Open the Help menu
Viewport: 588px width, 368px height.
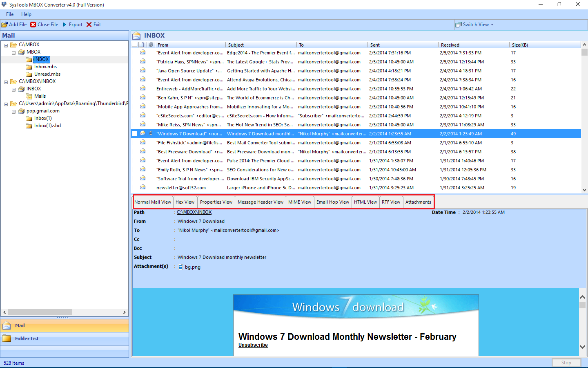point(26,14)
